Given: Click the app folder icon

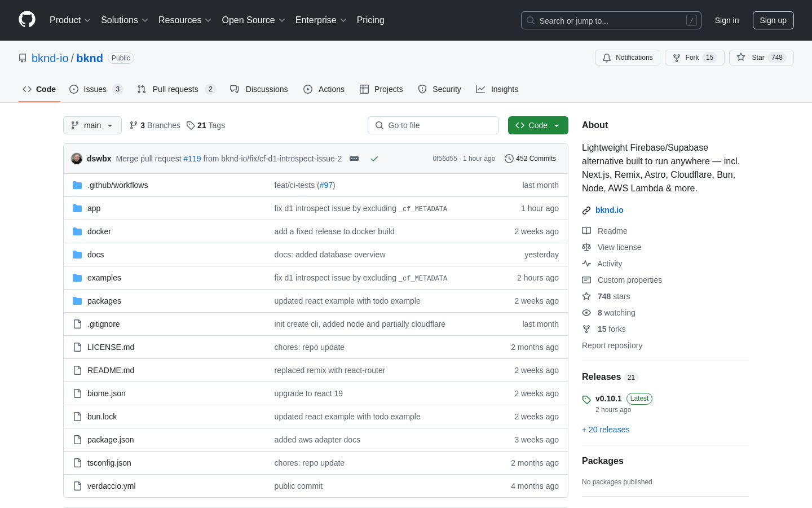Looking at the screenshot, I should (77, 208).
